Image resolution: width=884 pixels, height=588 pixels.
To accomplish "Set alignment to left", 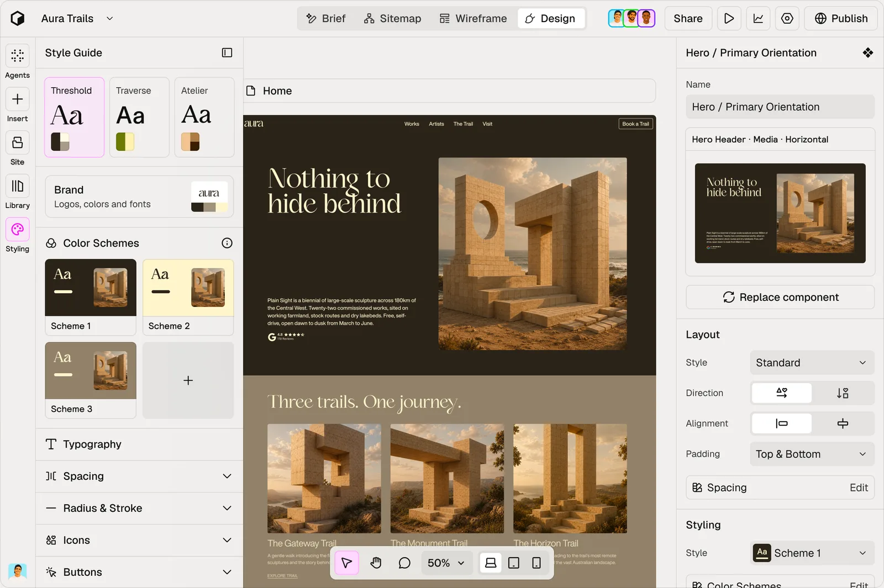I will (x=782, y=423).
